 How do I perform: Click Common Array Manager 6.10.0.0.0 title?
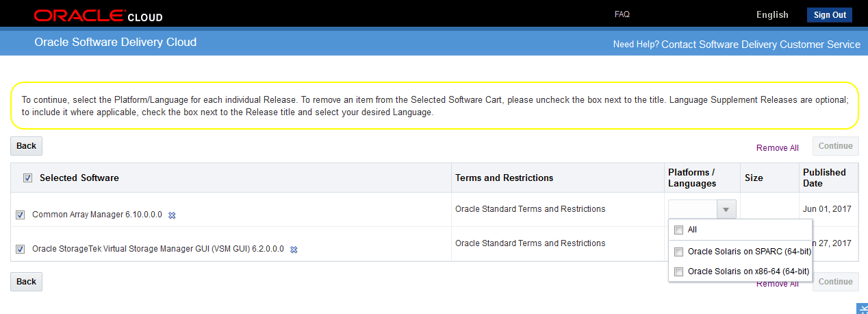(x=97, y=215)
